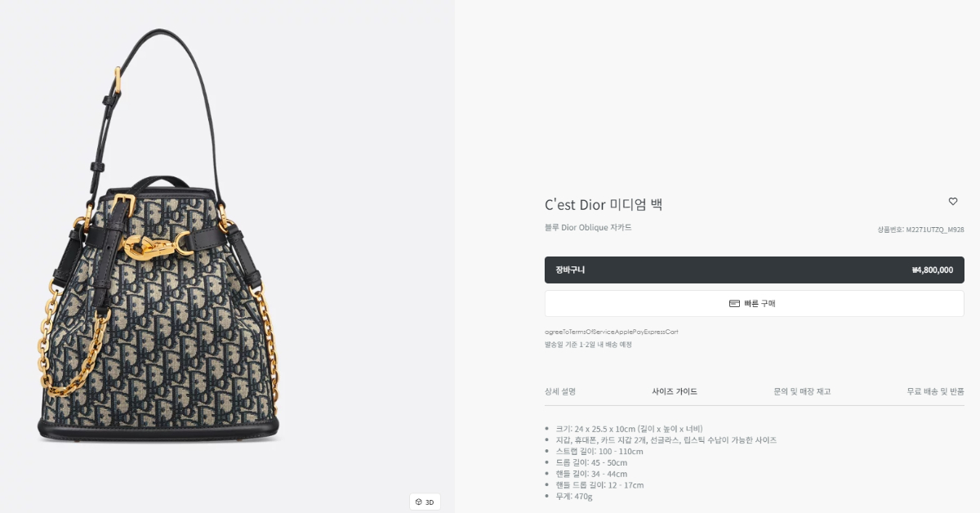Click the C'est Dior 미디엄 백 title
Image resolution: width=980 pixels, height=513 pixels.
[604, 204]
